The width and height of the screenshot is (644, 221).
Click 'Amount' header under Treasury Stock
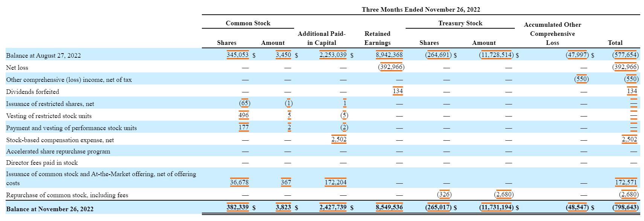484,43
